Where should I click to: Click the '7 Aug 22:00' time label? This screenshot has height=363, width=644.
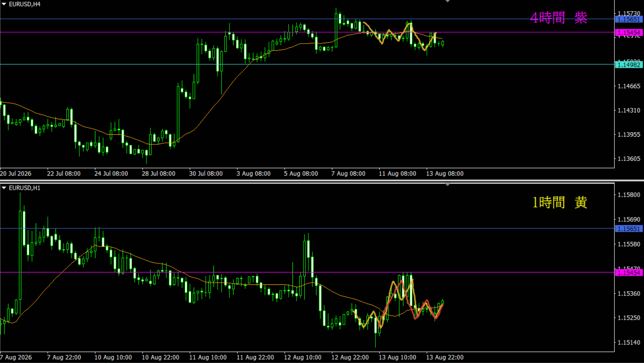point(64,357)
